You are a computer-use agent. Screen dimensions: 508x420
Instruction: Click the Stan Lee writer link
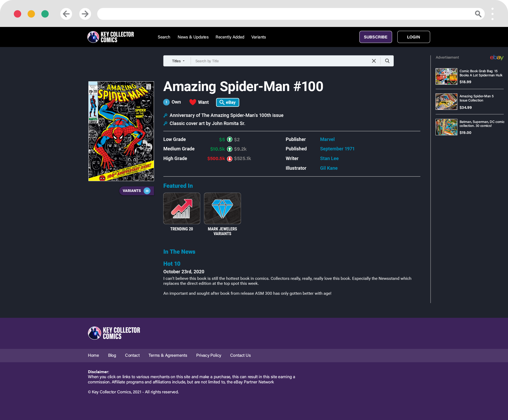329,158
